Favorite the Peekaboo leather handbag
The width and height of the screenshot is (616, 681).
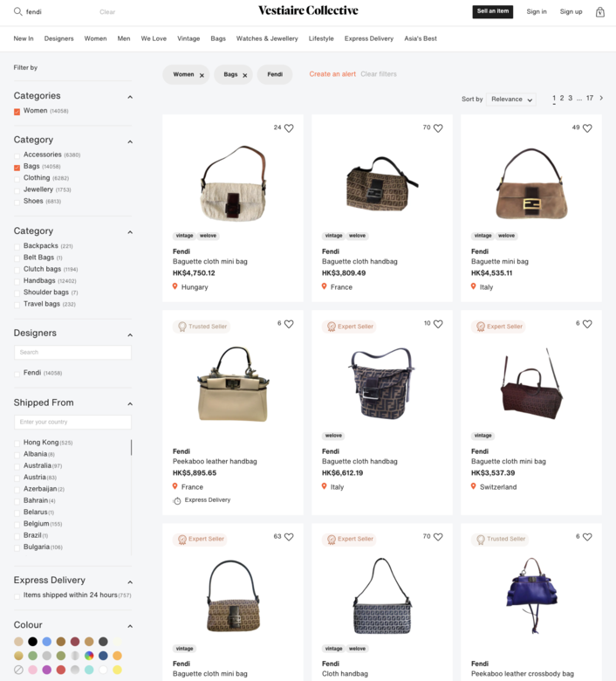pyautogui.click(x=289, y=324)
